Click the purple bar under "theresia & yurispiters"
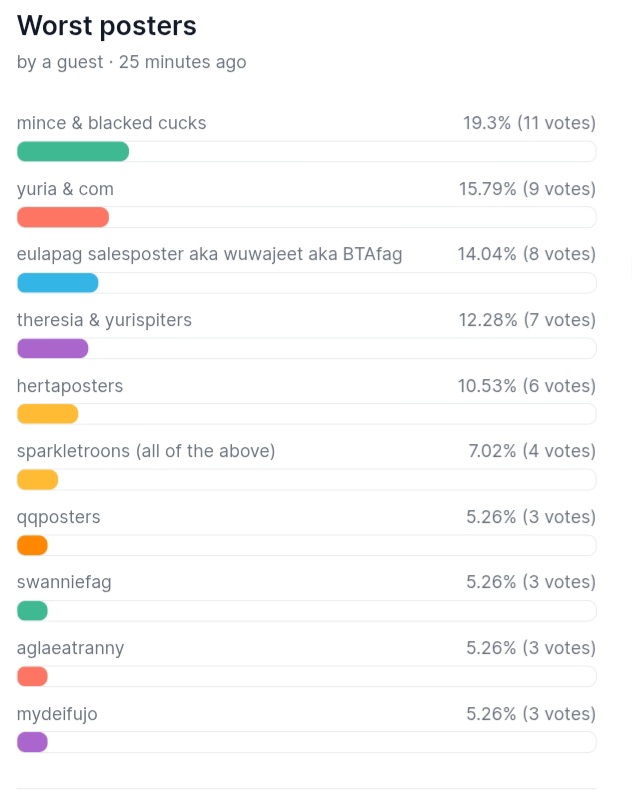The height and width of the screenshot is (790, 632). (52, 349)
